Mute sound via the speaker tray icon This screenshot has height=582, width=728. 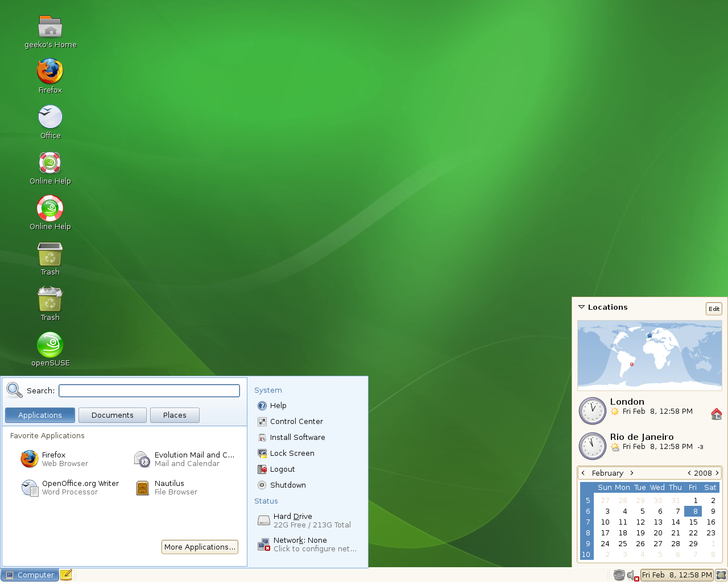click(x=631, y=575)
